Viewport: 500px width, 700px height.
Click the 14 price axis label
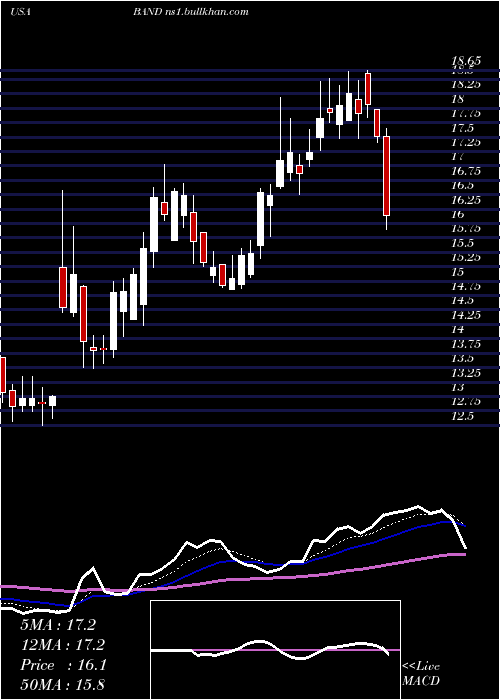click(x=458, y=329)
